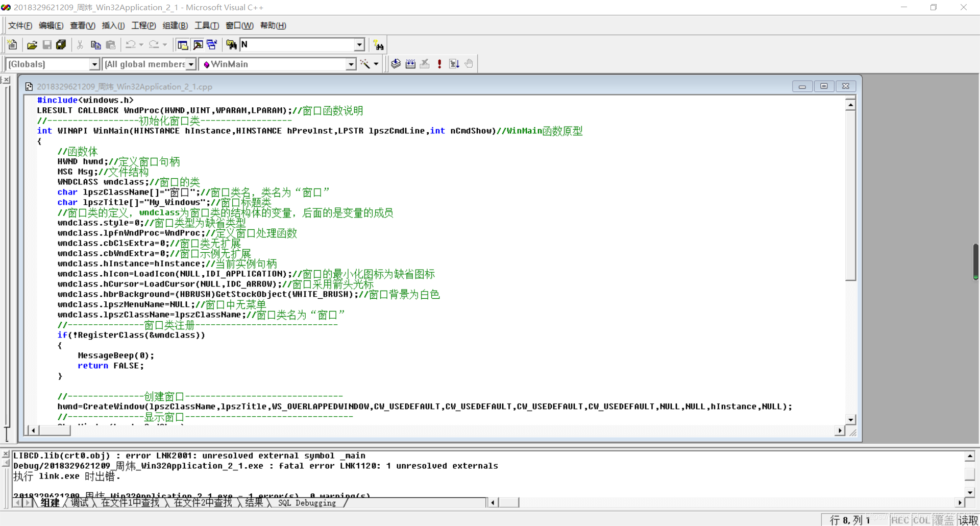
Task: Switch to the 调试 output tab
Action: 79,503
